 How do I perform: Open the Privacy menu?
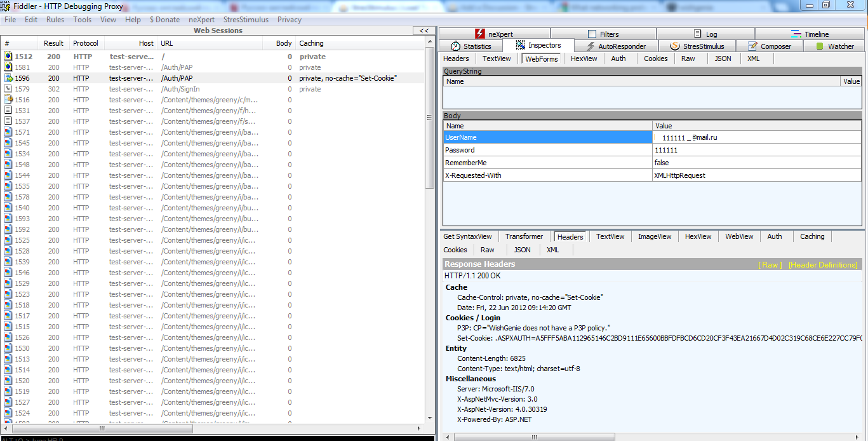pos(290,20)
